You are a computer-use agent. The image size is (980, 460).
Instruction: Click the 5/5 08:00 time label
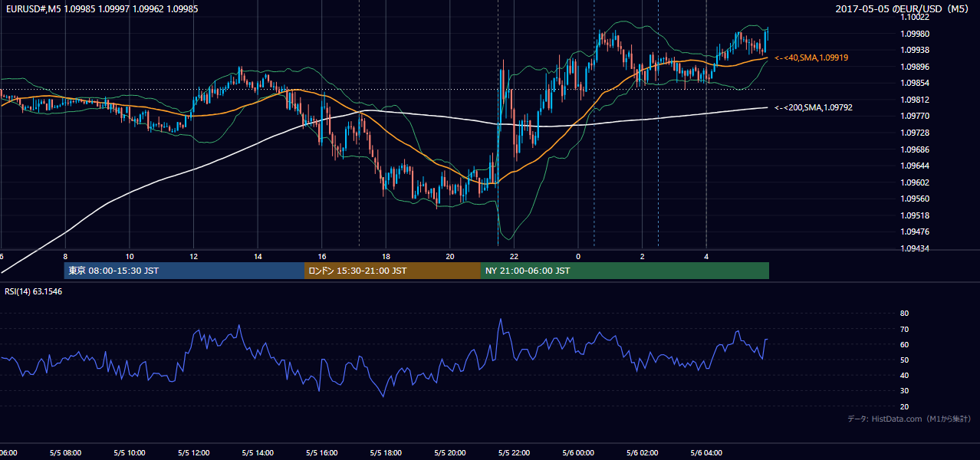click(64, 453)
